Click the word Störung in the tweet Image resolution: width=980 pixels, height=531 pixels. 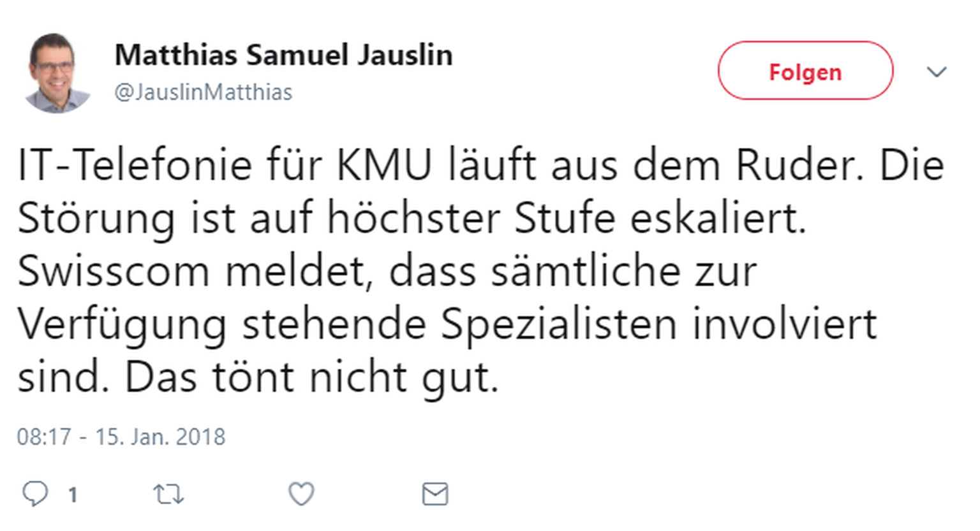point(96,219)
